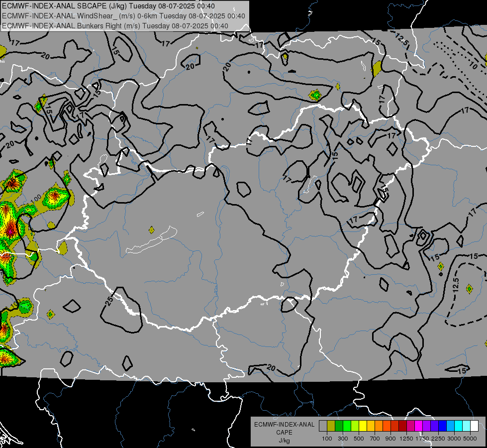The width and height of the screenshot is (487, 448).
Task: Click the CAPE label in the legend
Action: 284,433
